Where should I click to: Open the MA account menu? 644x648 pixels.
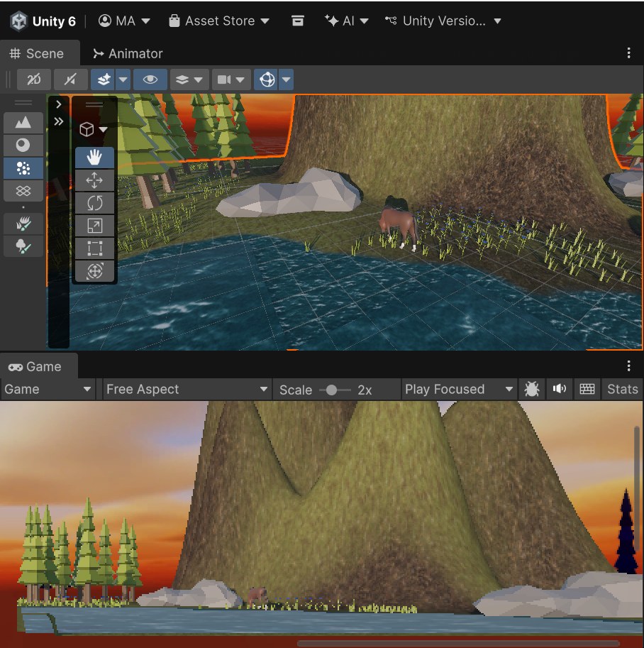click(124, 21)
